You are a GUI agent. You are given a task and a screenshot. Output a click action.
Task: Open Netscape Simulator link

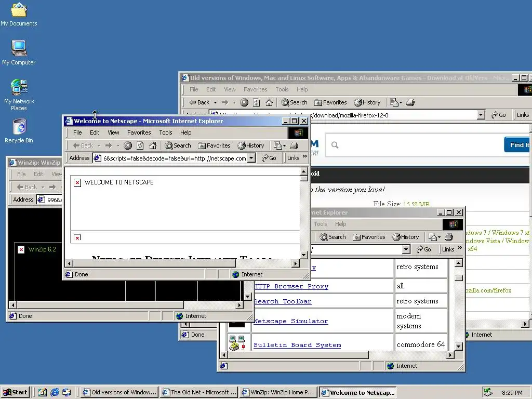click(x=291, y=321)
